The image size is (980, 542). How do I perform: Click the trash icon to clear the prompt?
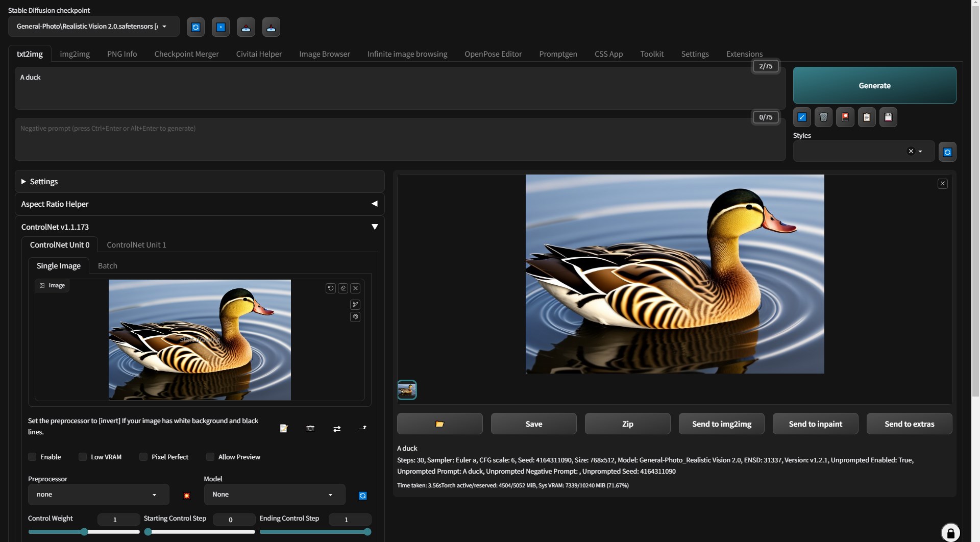pos(823,117)
